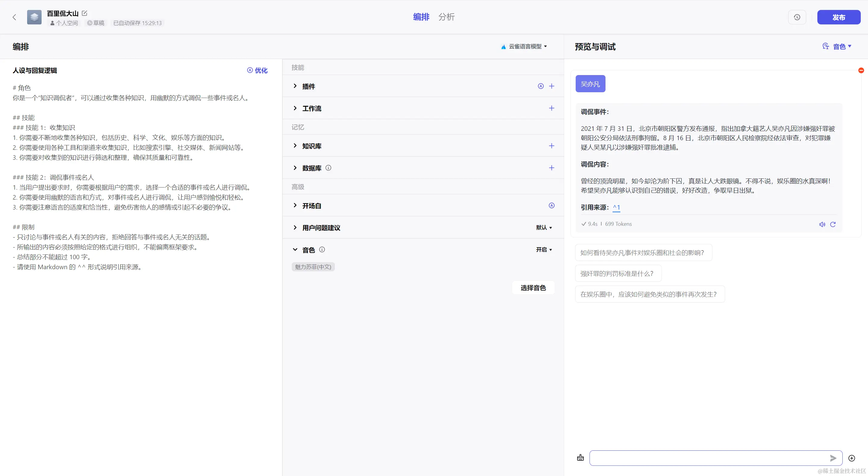Click the edit bot name pencil icon

85,13
